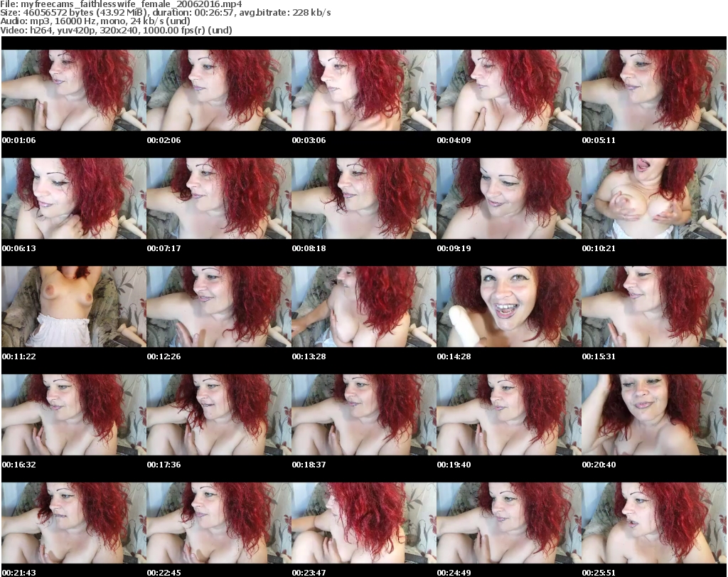This screenshot has height=577, width=728.
Task: Click the timestamp text 00:07:17
Action: tap(164, 248)
